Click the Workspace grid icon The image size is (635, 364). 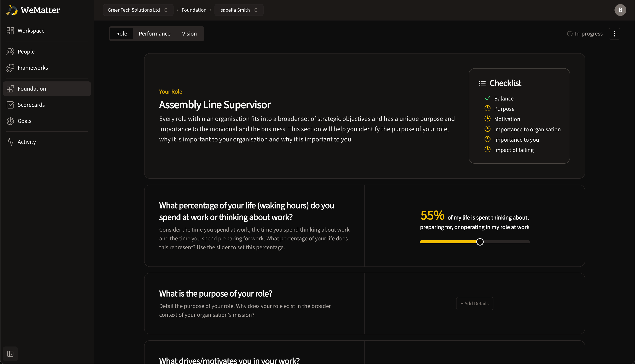pos(10,31)
